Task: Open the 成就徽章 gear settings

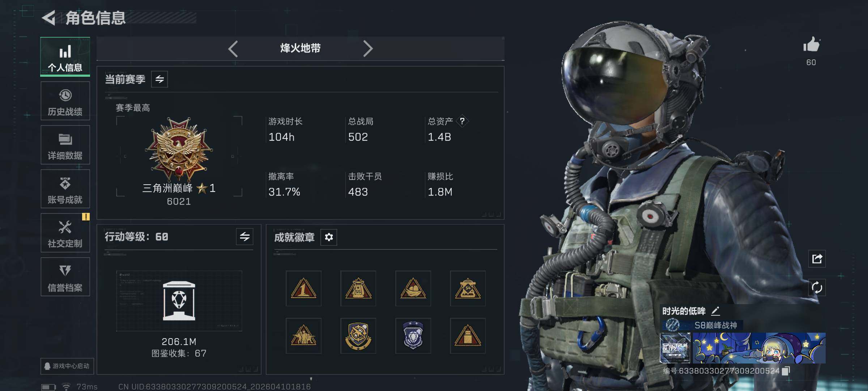Action: point(329,237)
